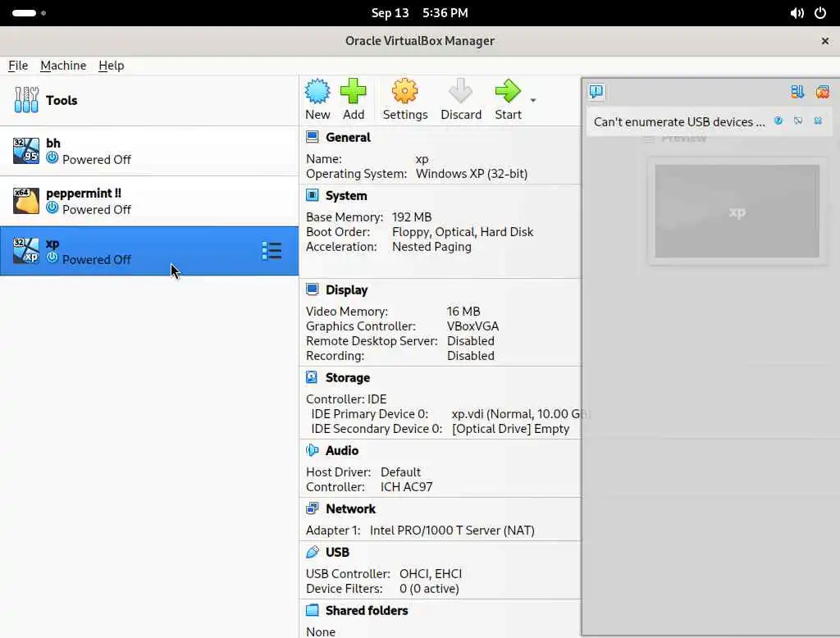Open the System section header
Screen dimensions: 840x638
coord(346,196)
